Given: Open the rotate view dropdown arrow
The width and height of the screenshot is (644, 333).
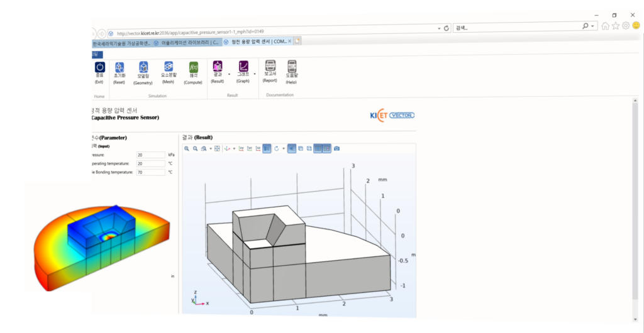Looking at the screenshot, I should (284, 149).
